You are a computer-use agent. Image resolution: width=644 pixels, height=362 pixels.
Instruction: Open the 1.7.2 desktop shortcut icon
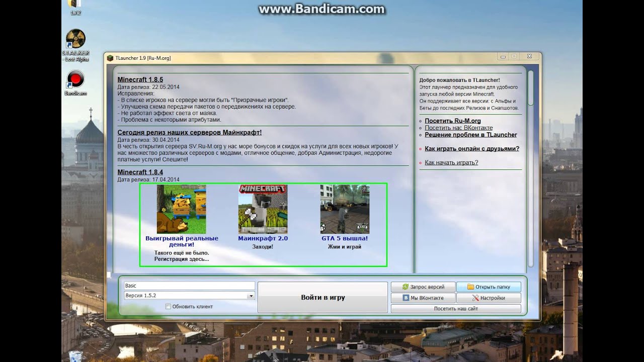[x=75, y=8]
